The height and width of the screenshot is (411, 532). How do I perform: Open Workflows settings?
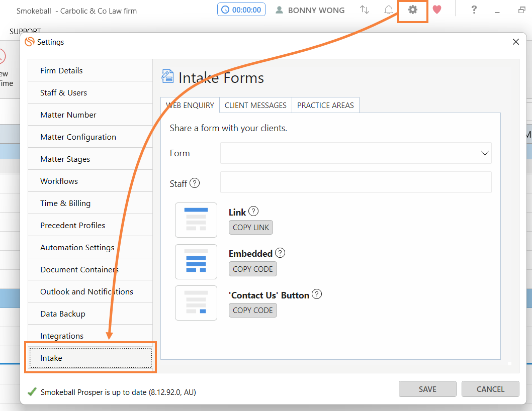click(x=90, y=181)
